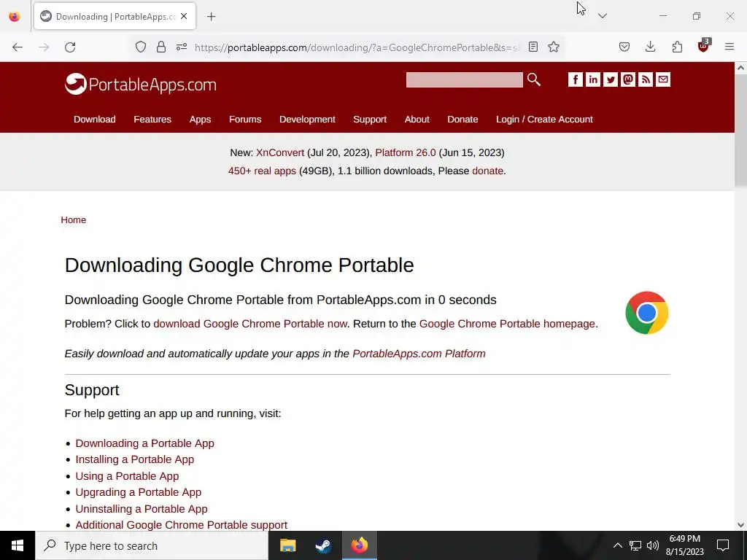Viewport: 747px width, 560px height.
Task: Open the Support menu item
Action: point(370,120)
